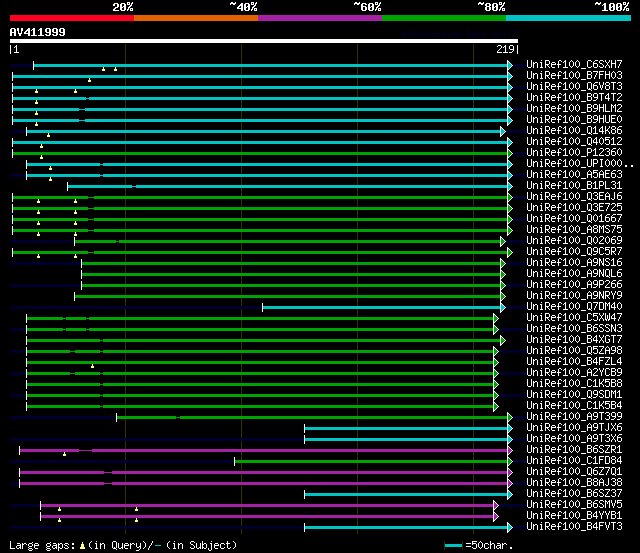Viewport: 640px width, 553px height.
Task: Click the cyan arrowhead on the UniRef100_Q7DM40 row
Action: 510,307
